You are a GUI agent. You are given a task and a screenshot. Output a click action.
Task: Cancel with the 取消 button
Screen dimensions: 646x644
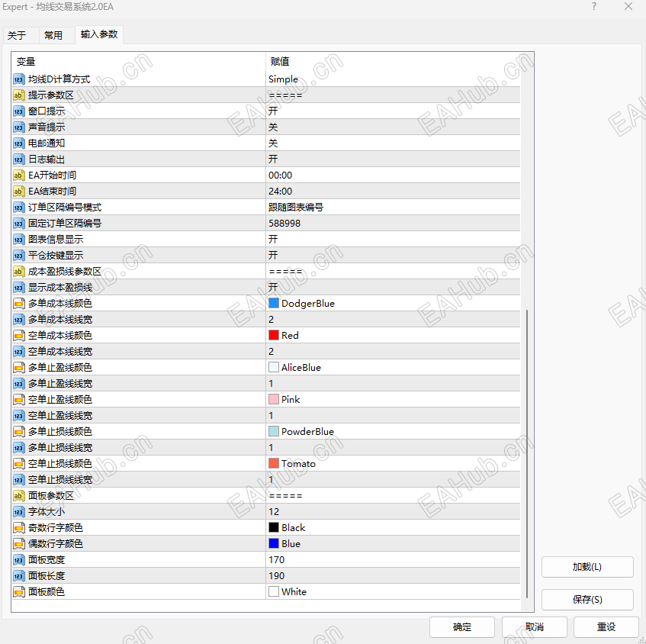(535, 627)
